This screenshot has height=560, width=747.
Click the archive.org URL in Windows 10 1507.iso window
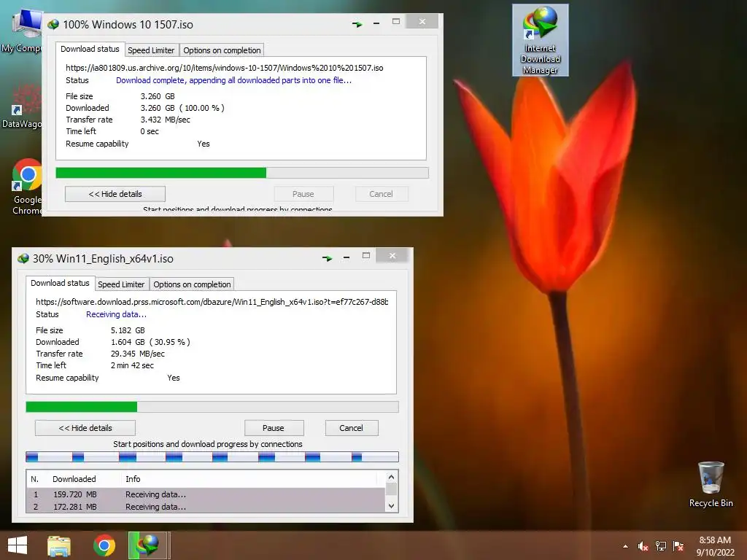[x=225, y=68]
